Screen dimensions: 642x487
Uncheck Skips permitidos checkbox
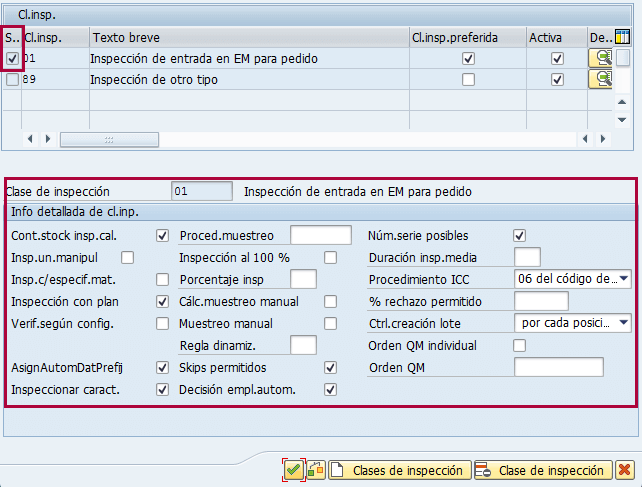(x=330, y=368)
